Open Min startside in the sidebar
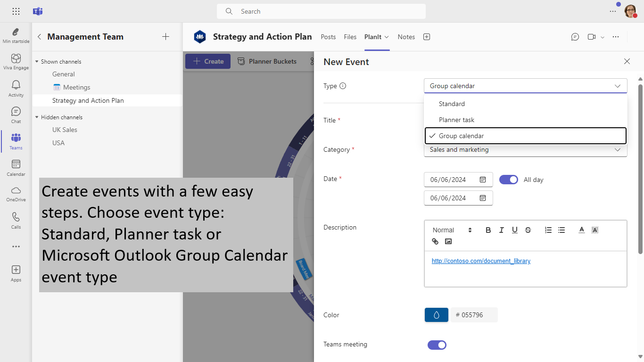The height and width of the screenshot is (362, 644). pos(16,35)
